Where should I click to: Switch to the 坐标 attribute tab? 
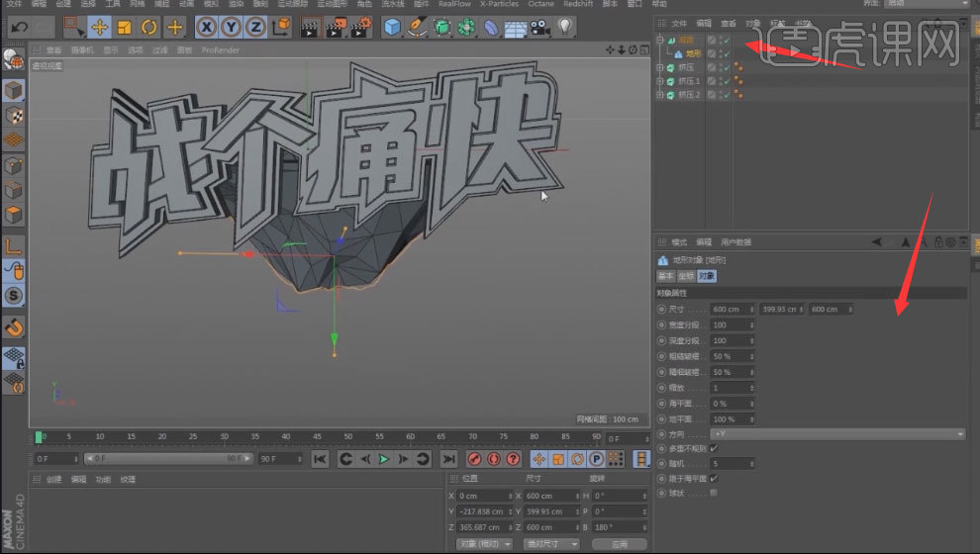(x=686, y=276)
